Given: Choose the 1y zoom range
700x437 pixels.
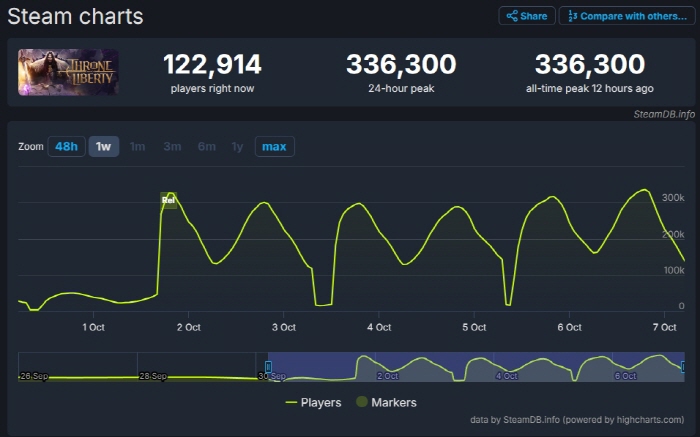Looking at the screenshot, I should [x=238, y=146].
